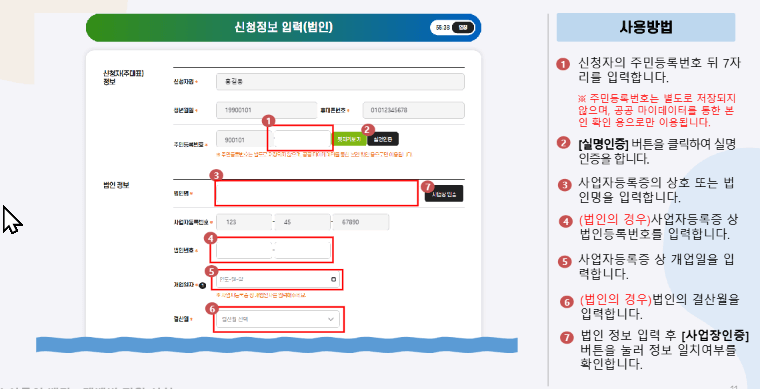The width and height of the screenshot is (765, 389).
Task: Click the first empty 법인번호 field
Action: tap(243, 250)
